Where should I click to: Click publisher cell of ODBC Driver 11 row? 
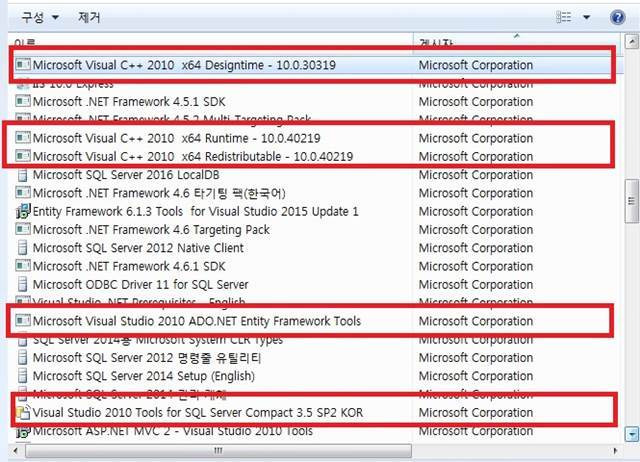pyautogui.click(x=476, y=284)
